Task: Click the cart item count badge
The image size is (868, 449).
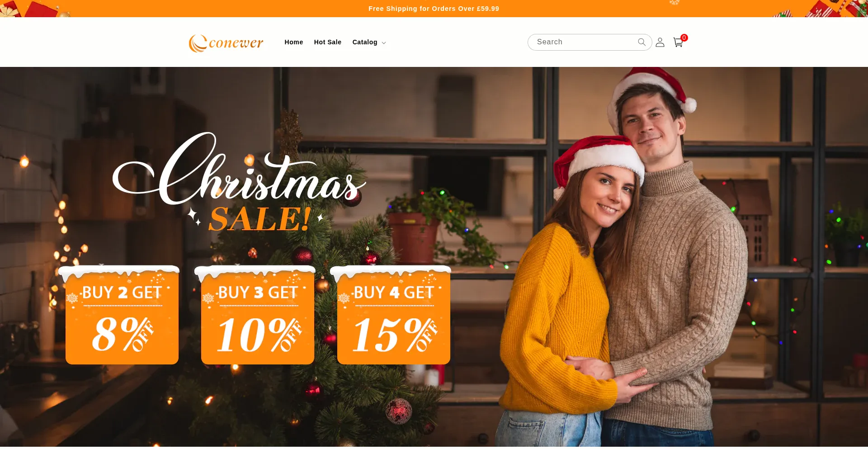Action: click(x=684, y=38)
